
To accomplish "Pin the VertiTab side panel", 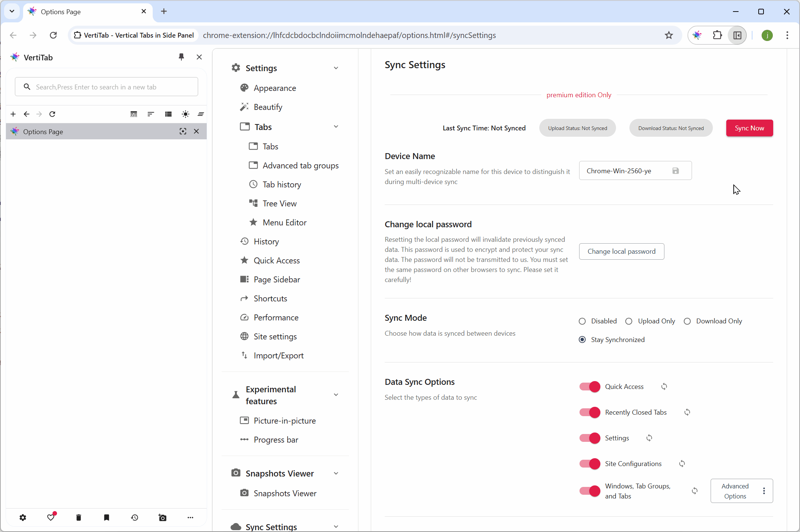I will pyautogui.click(x=181, y=57).
